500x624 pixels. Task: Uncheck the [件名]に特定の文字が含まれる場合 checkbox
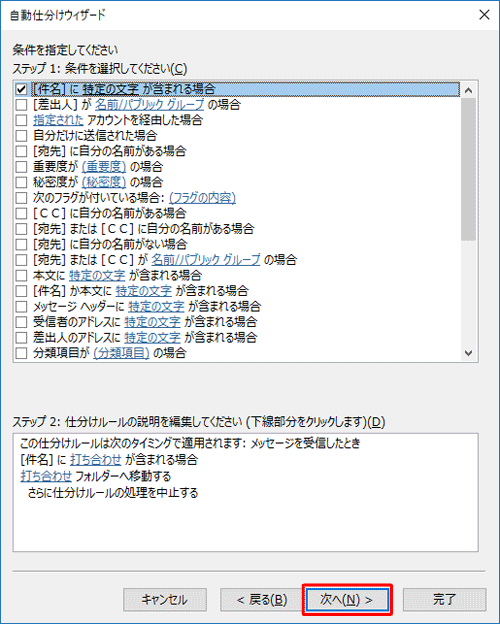point(21,89)
